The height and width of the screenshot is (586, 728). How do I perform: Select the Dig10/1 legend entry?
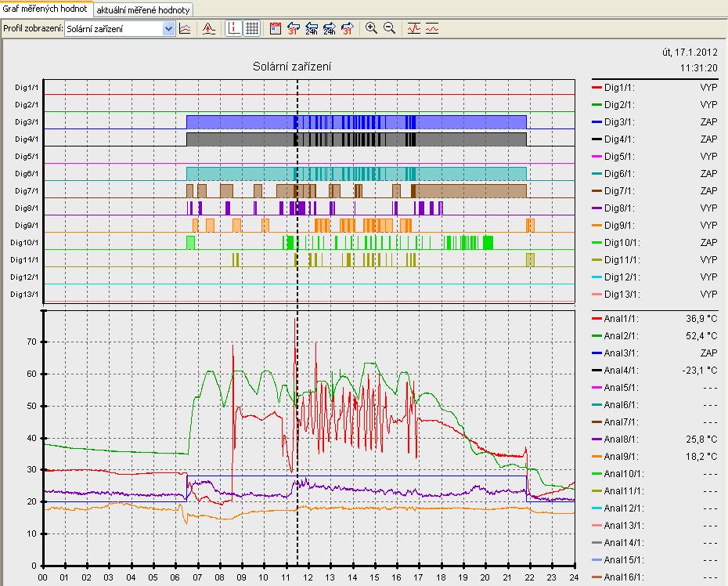coord(654,242)
